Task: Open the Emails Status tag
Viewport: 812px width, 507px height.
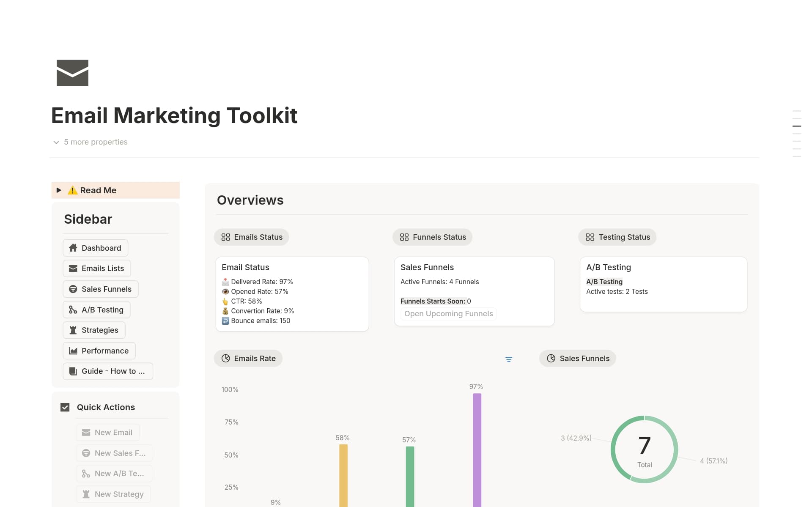Action: tap(251, 237)
